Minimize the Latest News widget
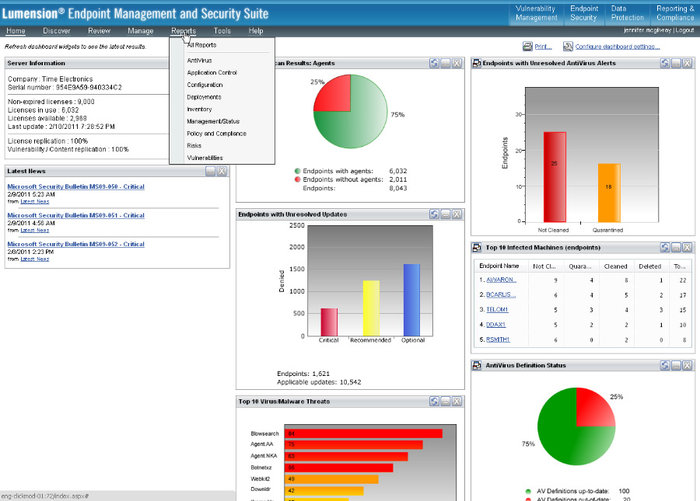The image size is (700, 501). coord(211,171)
